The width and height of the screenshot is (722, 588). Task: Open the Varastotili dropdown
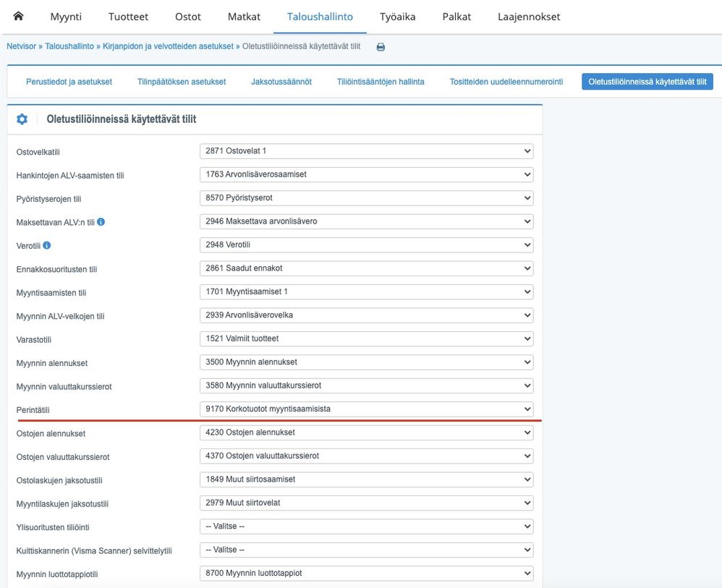tap(366, 338)
